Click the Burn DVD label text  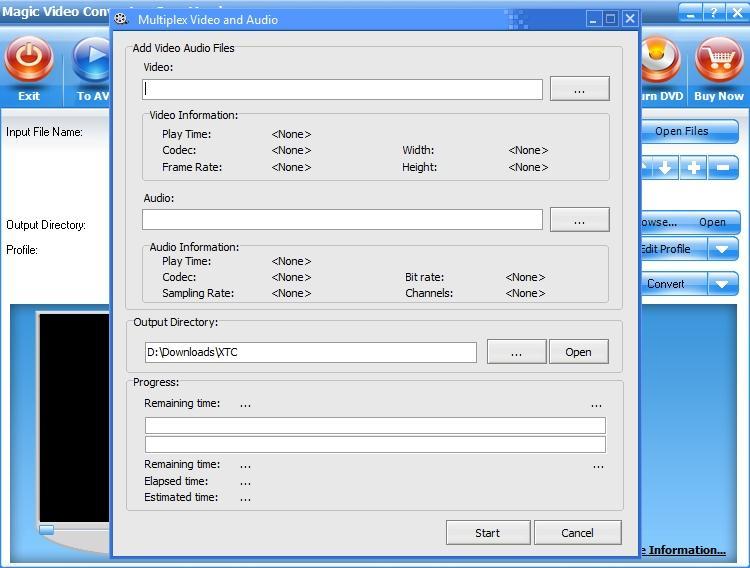(662, 96)
